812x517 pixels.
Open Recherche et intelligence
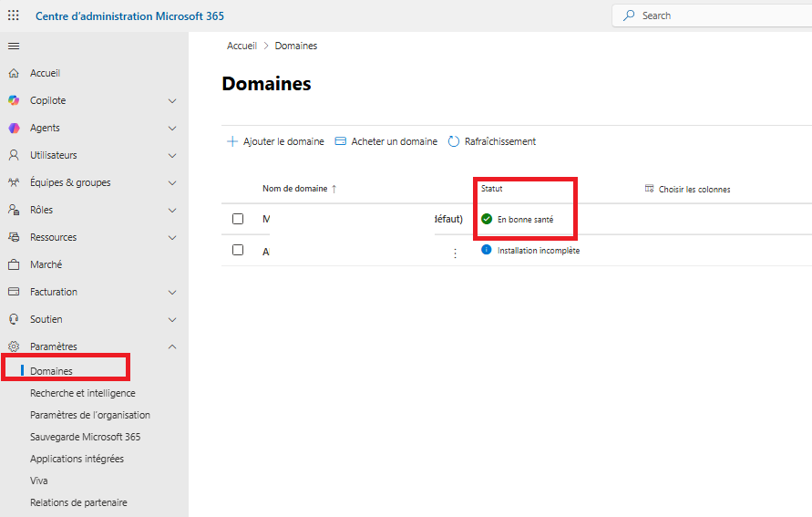tap(83, 393)
